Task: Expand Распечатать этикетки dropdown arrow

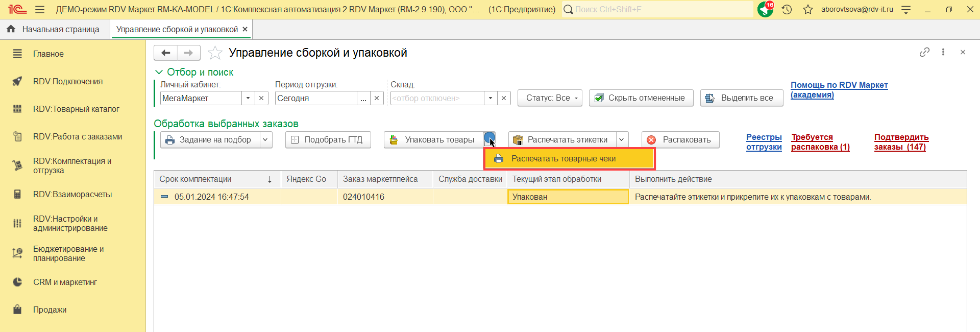Action: [622, 139]
